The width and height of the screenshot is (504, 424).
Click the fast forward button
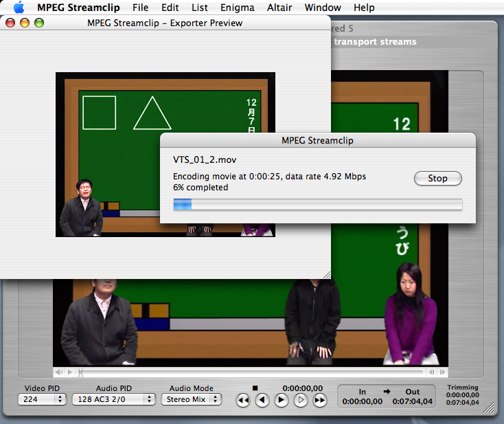pos(319,400)
